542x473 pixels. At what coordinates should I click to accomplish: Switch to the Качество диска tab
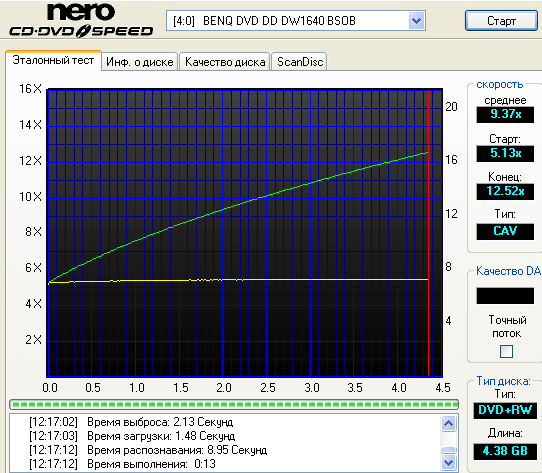225,62
